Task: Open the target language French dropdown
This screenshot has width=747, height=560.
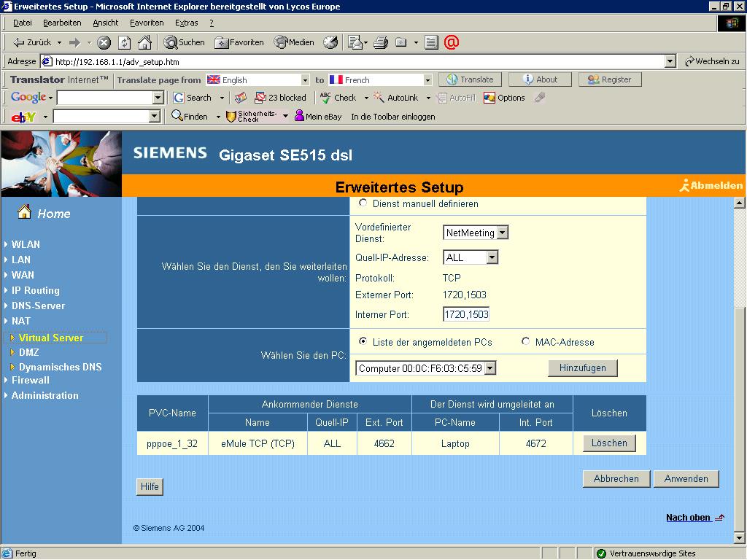Action: click(x=427, y=80)
